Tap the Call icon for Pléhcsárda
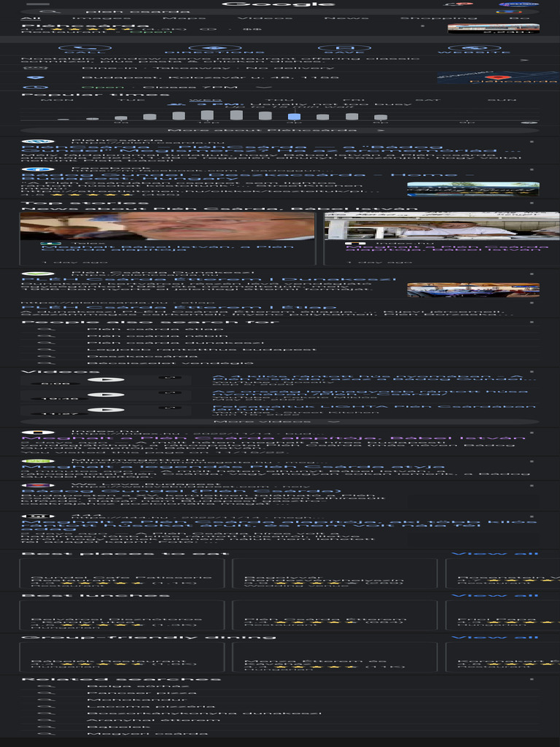560x747 pixels. 85,50
